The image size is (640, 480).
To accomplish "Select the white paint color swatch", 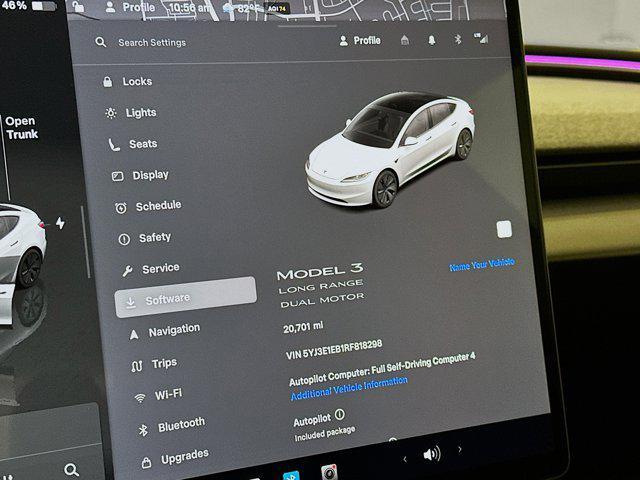I will (x=504, y=229).
